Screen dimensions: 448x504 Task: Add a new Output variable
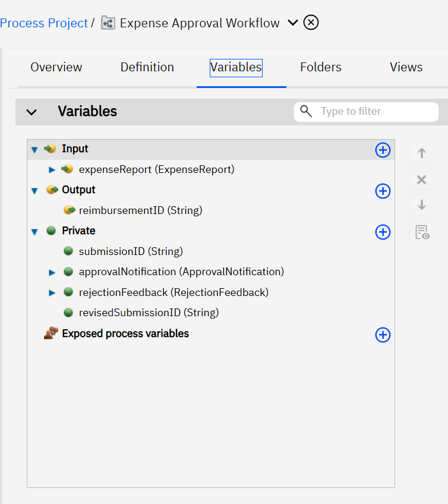383,191
